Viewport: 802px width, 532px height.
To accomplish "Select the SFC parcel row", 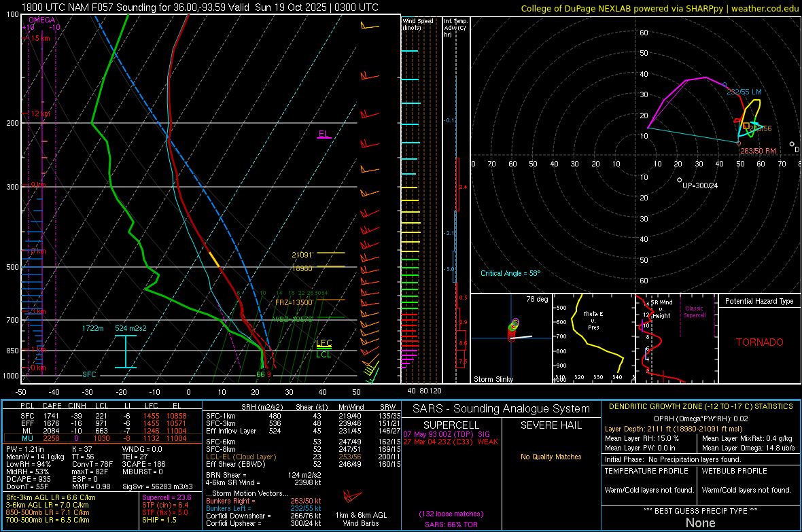I will pos(102,414).
